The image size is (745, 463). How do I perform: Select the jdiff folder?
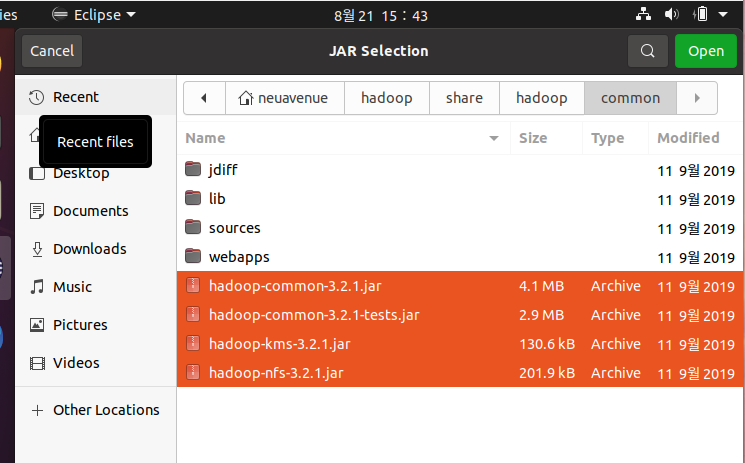460,170
